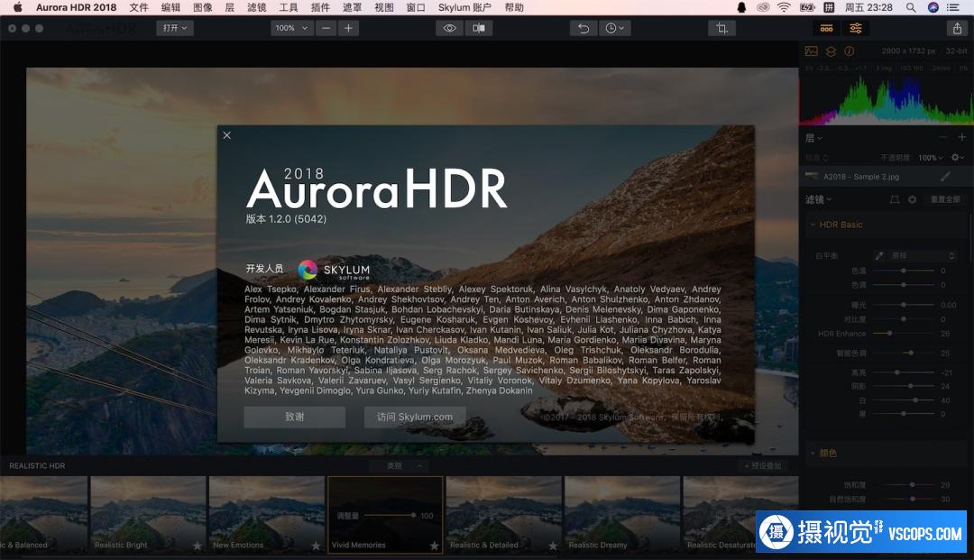Open the 滤镜 menu in menu bar
Viewport: 974px width, 560px height.
(256, 7)
